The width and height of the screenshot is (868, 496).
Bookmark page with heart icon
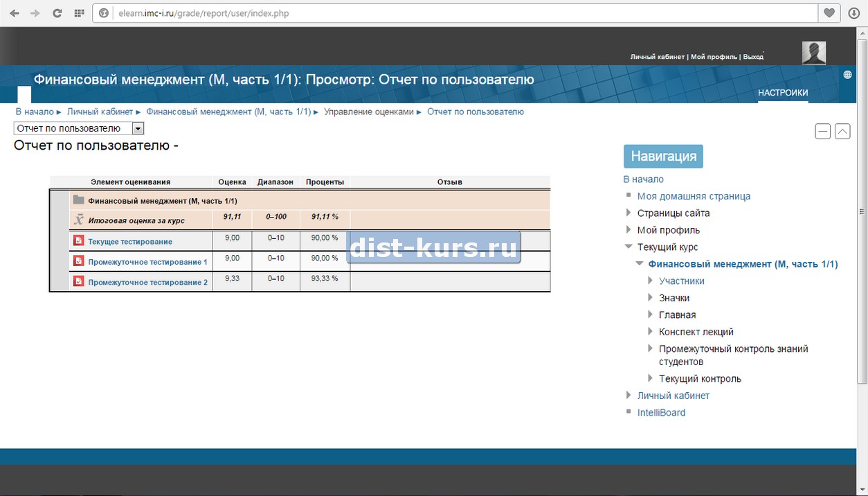tap(828, 13)
